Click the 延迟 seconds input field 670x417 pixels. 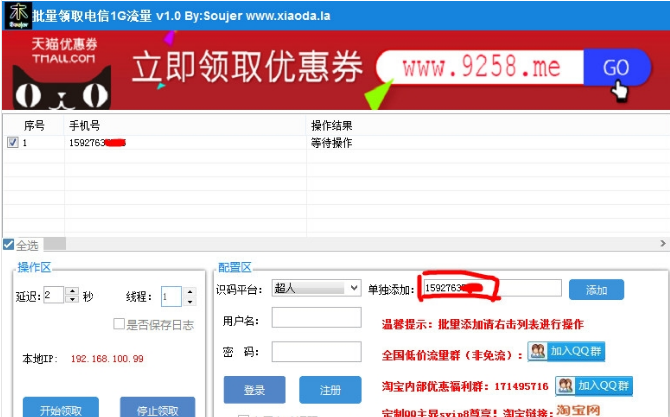53,295
